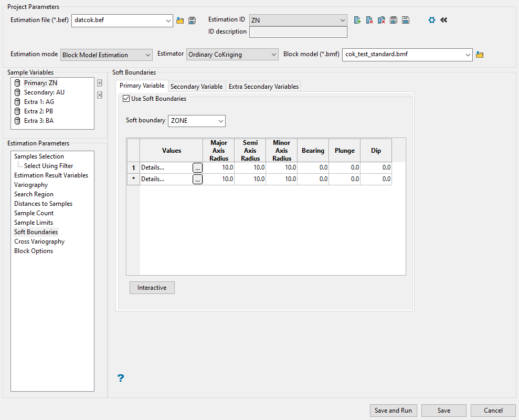
Task: Open the Estimator Ordinary CoKriging dropdown
Action: 232,55
